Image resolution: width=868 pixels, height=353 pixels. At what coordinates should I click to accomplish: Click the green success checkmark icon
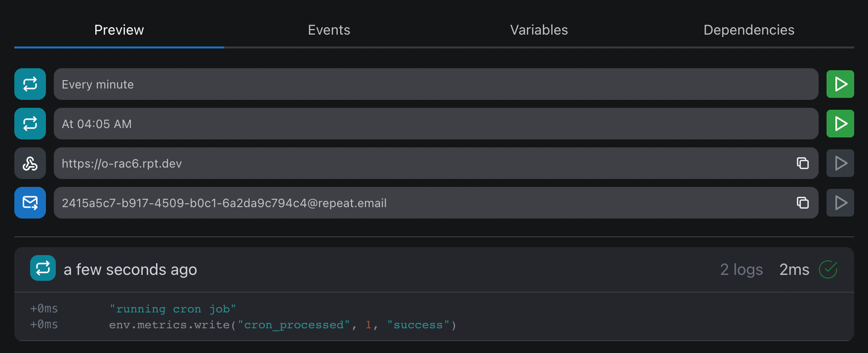[828, 269]
